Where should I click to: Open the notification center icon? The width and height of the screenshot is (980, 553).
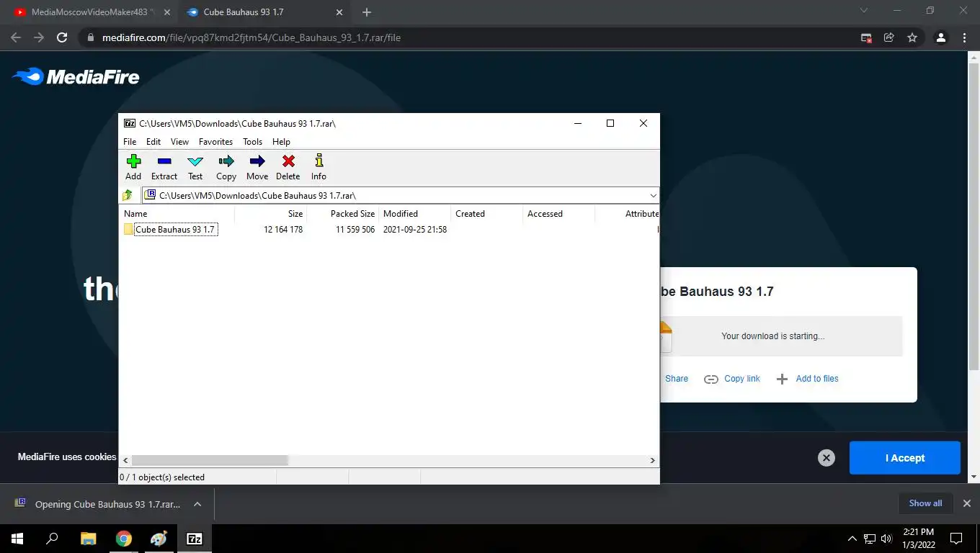click(x=956, y=539)
